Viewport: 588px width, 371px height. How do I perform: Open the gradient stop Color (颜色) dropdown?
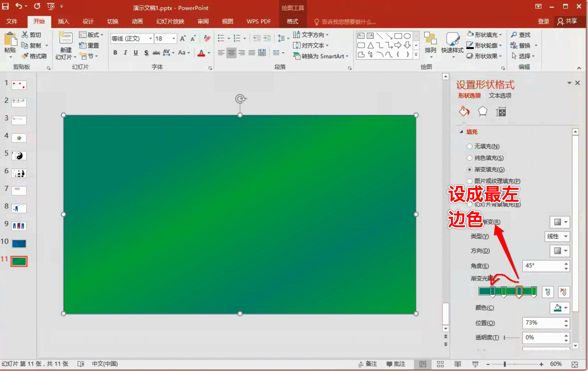pyautogui.click(x=560, y=308)
